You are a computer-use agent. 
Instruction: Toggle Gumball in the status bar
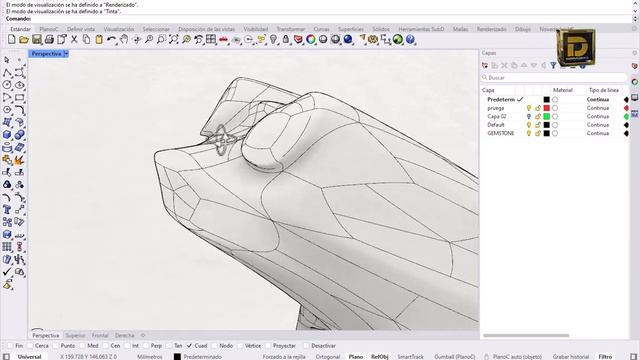455,357
